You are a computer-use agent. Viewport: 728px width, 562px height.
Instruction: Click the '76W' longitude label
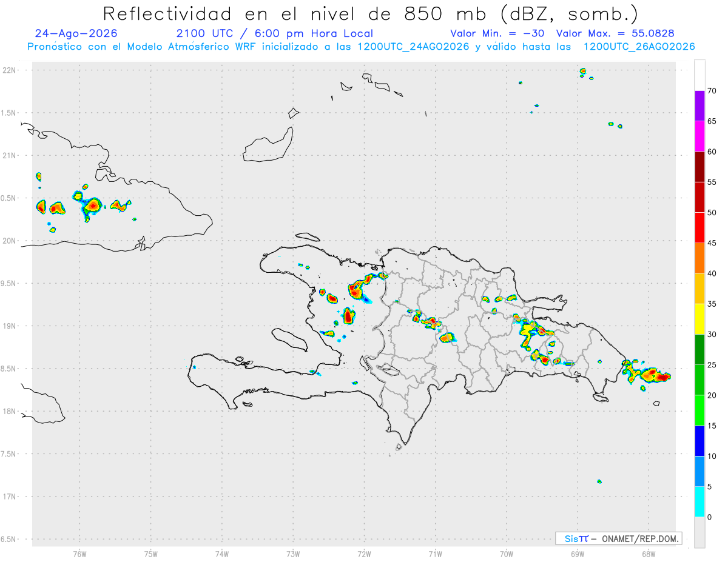tap(79, 554)
